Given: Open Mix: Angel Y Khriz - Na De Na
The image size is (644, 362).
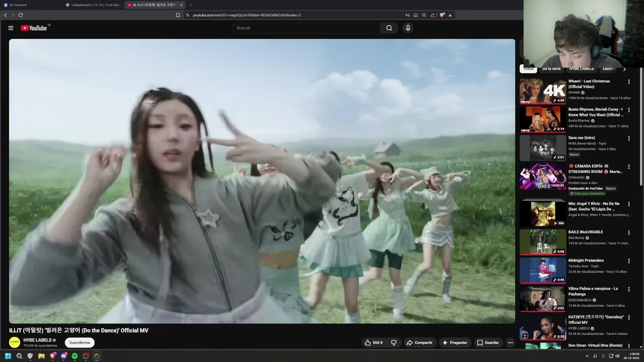Looking at the screenshot, I should 594,206.
